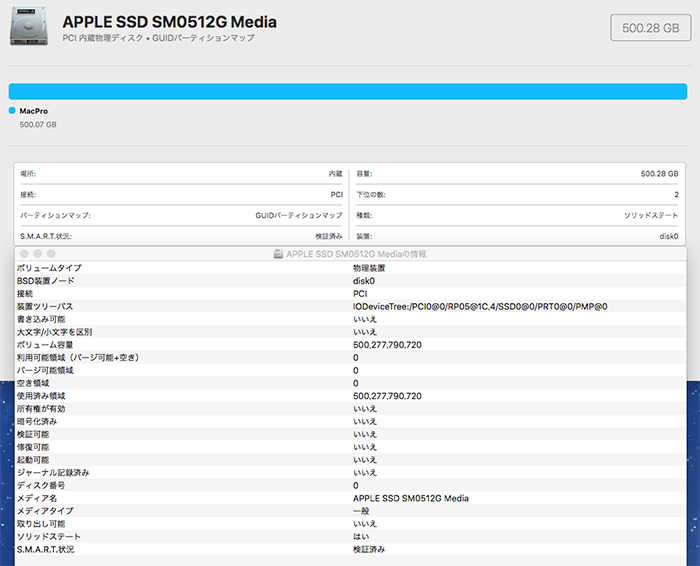Image resolution: width=700 pixels, height=566 pixels.
Task: Click the 'MacPro' partition label
Action: tap(33, 111)
